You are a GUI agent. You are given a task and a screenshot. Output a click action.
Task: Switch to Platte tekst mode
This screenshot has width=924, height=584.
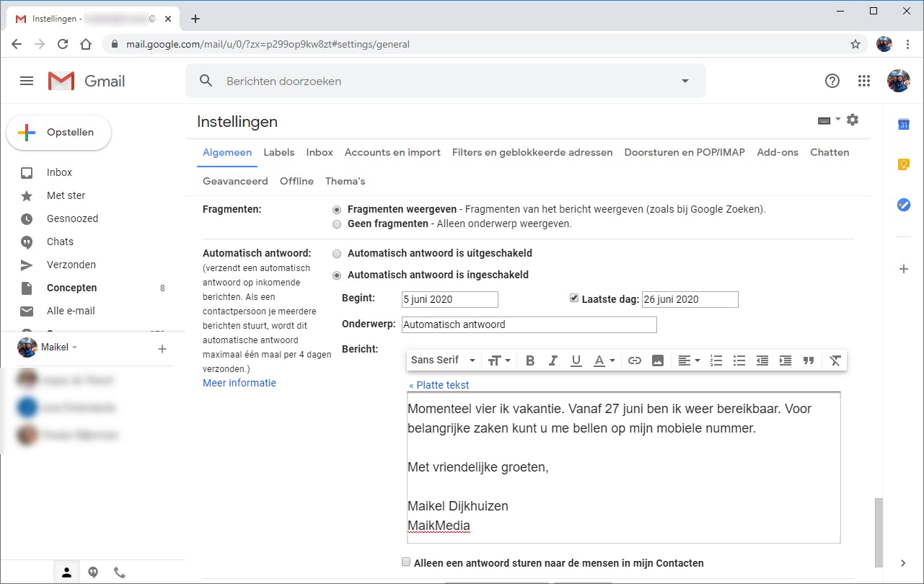click(x=439, y=385)
